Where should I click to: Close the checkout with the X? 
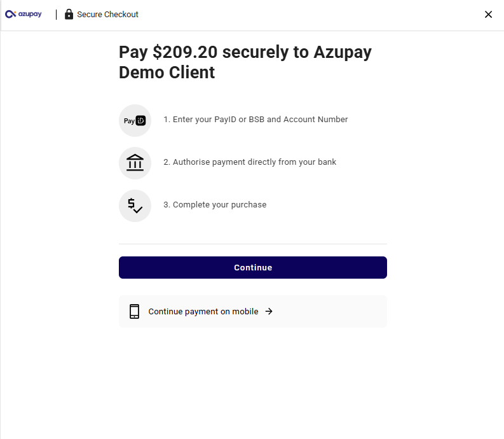[488, 15]
